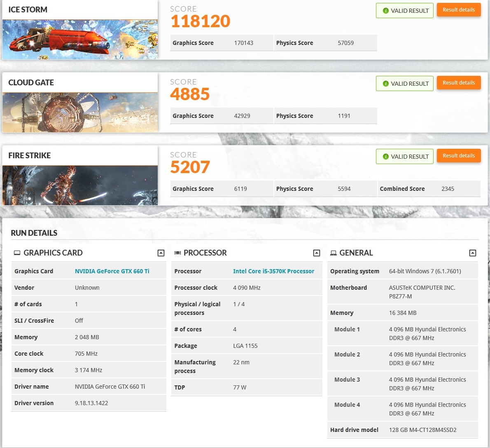
Task: Select Ice Storm graphics score 170143
Action: [x=243, y=43]
